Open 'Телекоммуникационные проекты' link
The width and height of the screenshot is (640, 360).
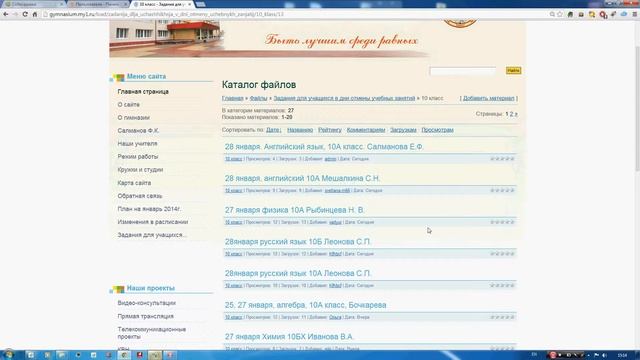[151, 333]
